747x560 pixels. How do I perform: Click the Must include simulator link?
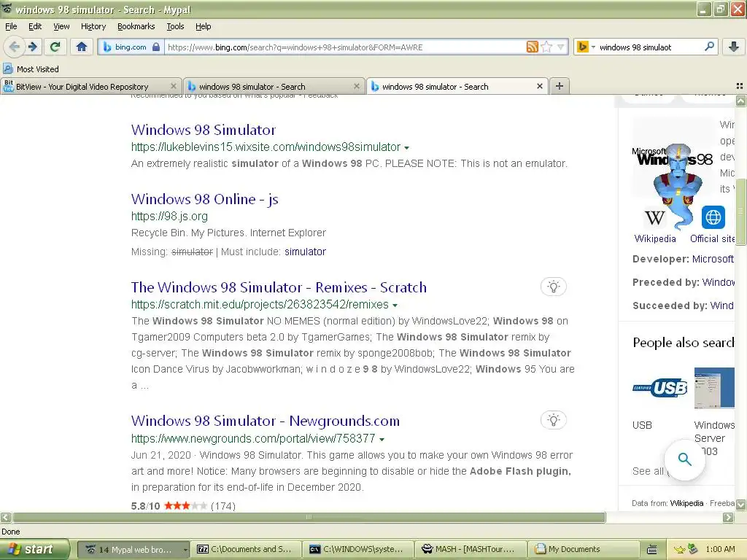(305, 252)
